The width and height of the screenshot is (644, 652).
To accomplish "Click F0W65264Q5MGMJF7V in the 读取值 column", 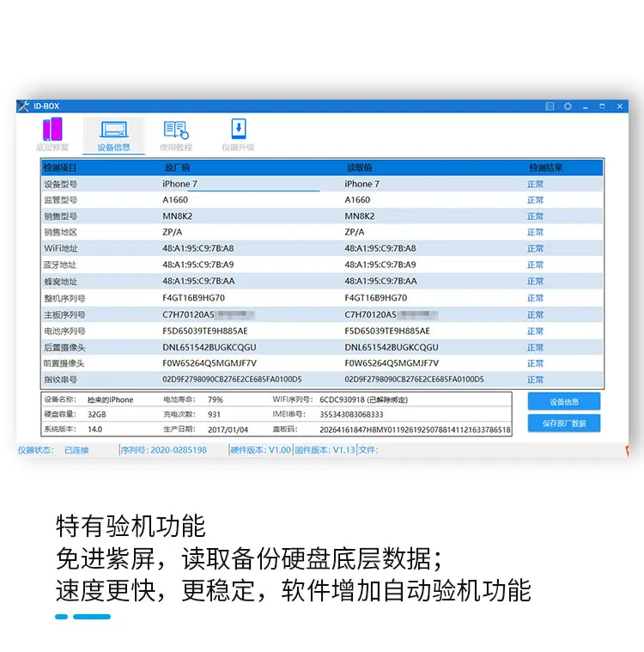I will 392,363.
